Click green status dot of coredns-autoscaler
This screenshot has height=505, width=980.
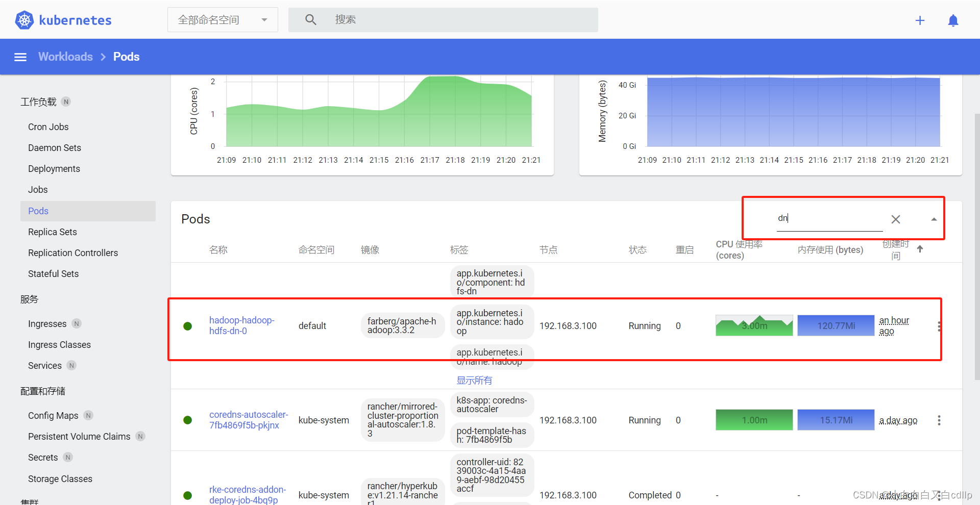[x=188, y=420]
